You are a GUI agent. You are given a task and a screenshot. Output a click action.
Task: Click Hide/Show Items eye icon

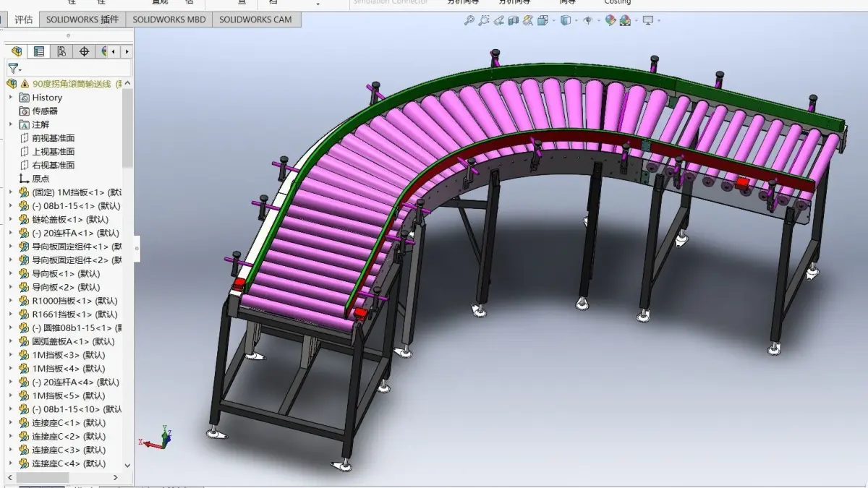click(587, 20)
